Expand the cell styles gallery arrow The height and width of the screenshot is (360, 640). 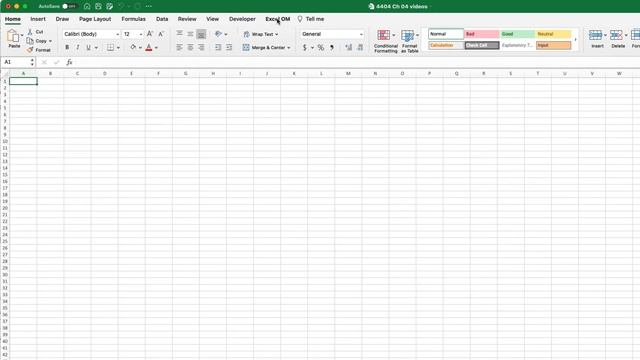coord(576,40)
